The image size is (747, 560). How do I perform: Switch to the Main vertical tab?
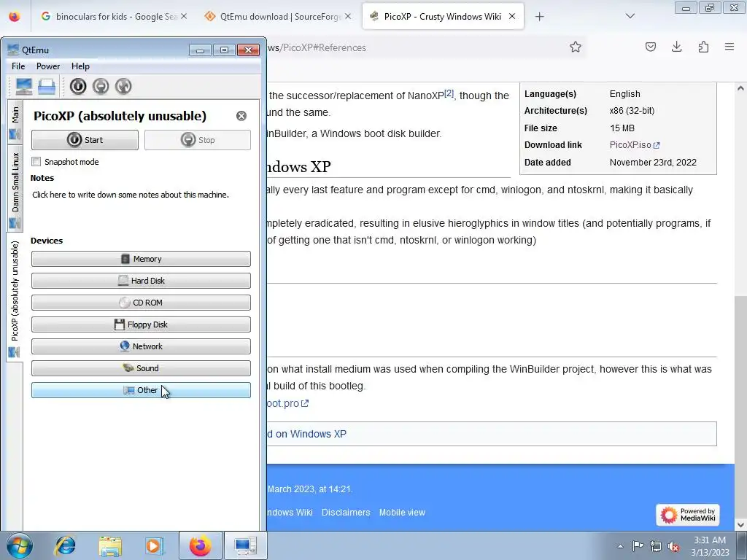click(15, 122)
